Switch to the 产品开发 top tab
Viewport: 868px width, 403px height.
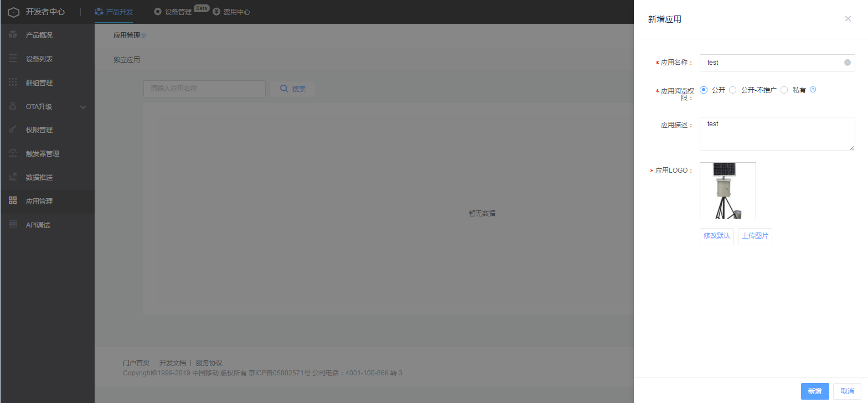pyautogui.click(x=113, y=12)
